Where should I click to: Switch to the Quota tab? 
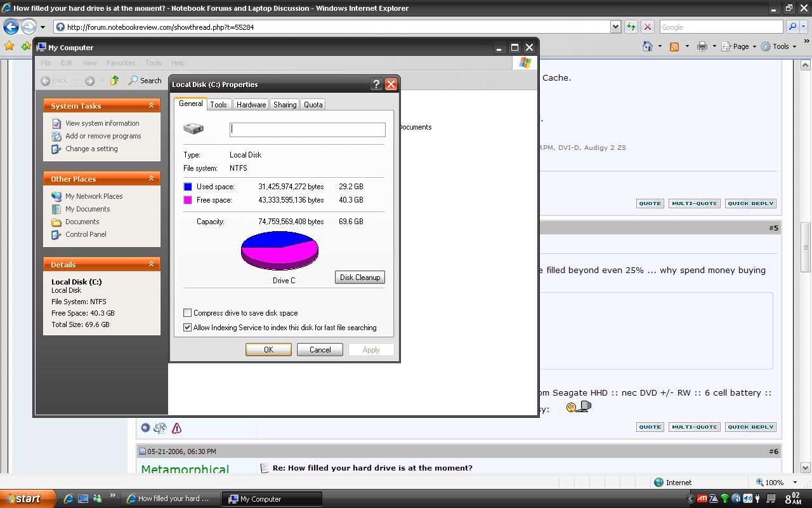313,104
